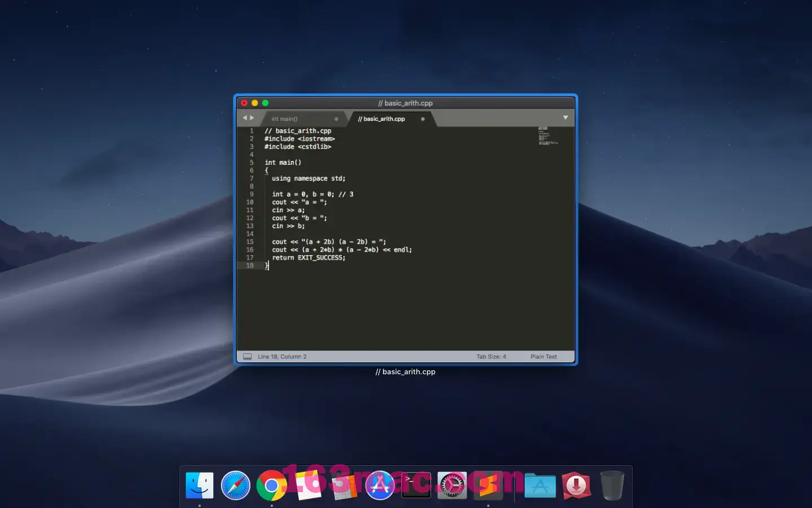Open the Applications folder in the dock
Image resolution: width=812 pixels, height=508 pixels.
click(x=540, y=485)
